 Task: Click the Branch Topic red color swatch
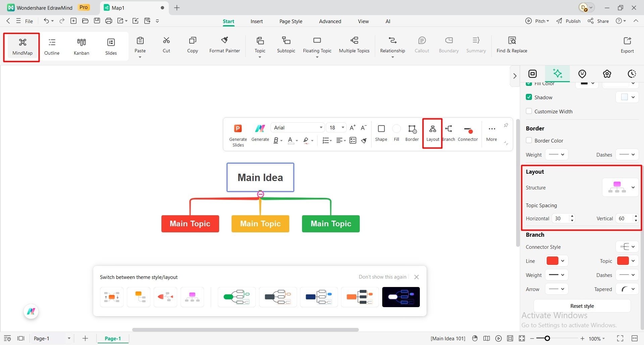pyautogui.click(x=623, y=261)
